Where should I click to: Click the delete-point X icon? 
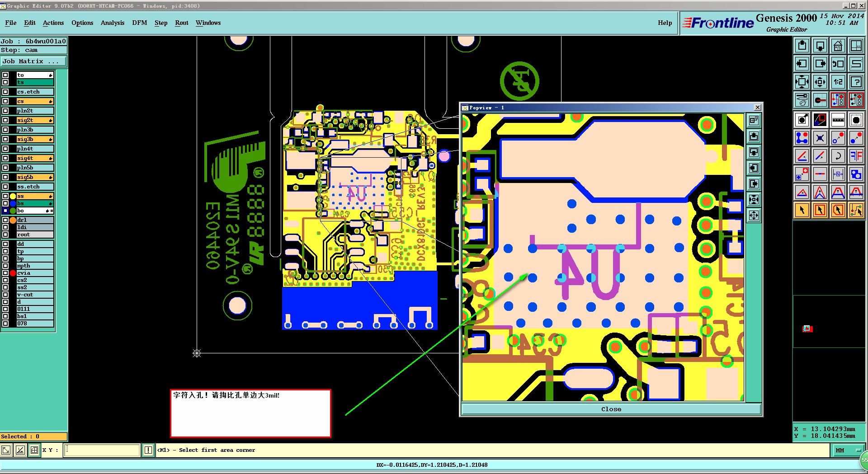point(820,138)
